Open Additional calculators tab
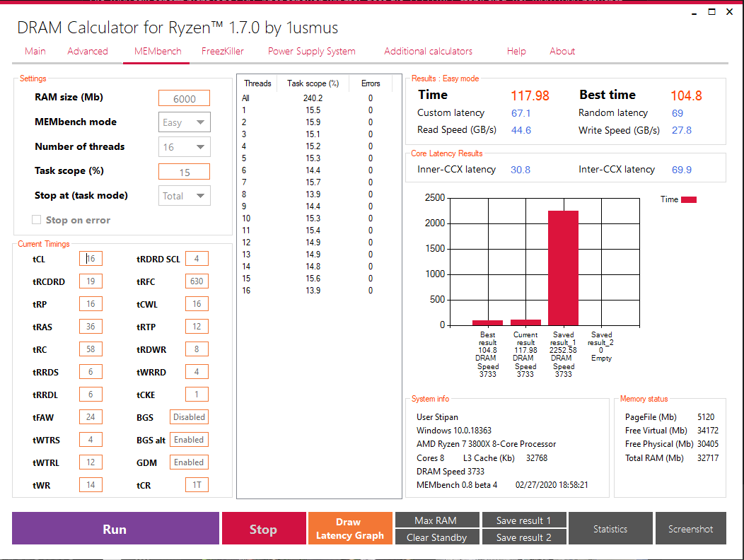The height and width of the screenshot is (560, 744). (x=428, y=51)
